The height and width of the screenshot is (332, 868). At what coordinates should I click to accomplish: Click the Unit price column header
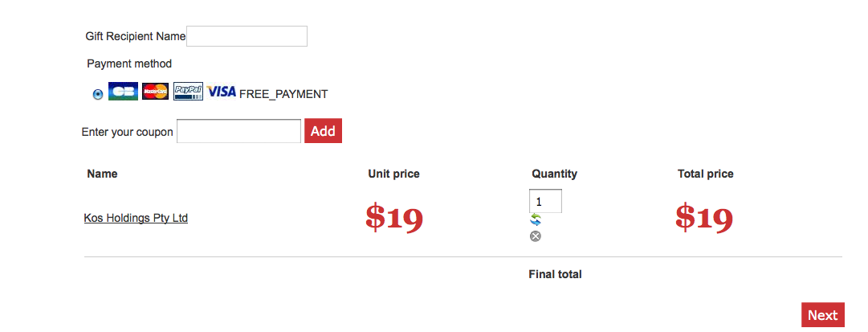pos(393,174)
